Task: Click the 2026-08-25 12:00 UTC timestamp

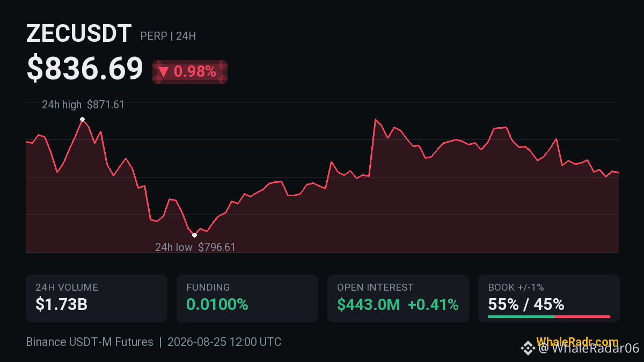Action: (224, 342)
